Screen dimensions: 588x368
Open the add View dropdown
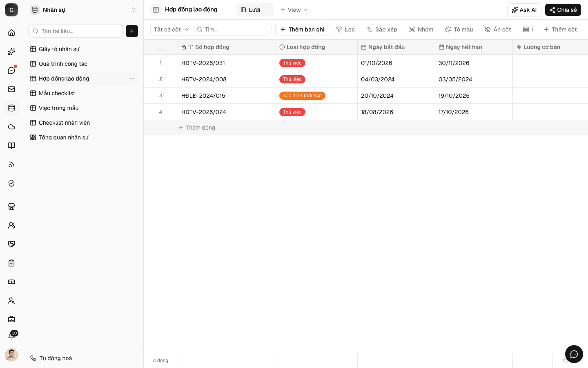pyautogui.click(x=294, y=10)
